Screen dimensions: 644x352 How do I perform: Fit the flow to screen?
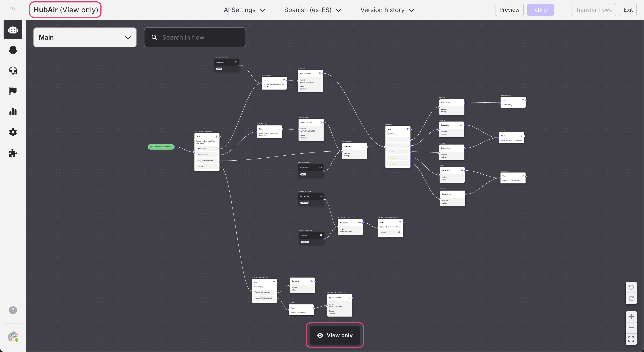(x=631, y=339)
